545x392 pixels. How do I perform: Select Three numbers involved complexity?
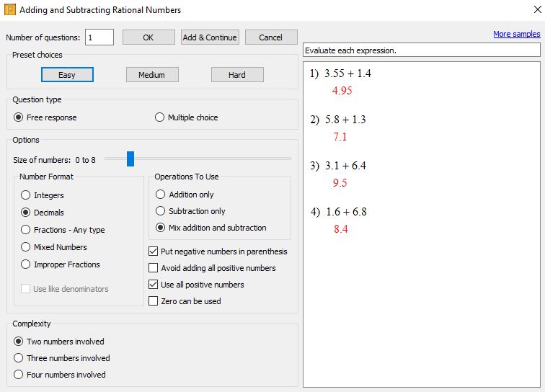61,358
